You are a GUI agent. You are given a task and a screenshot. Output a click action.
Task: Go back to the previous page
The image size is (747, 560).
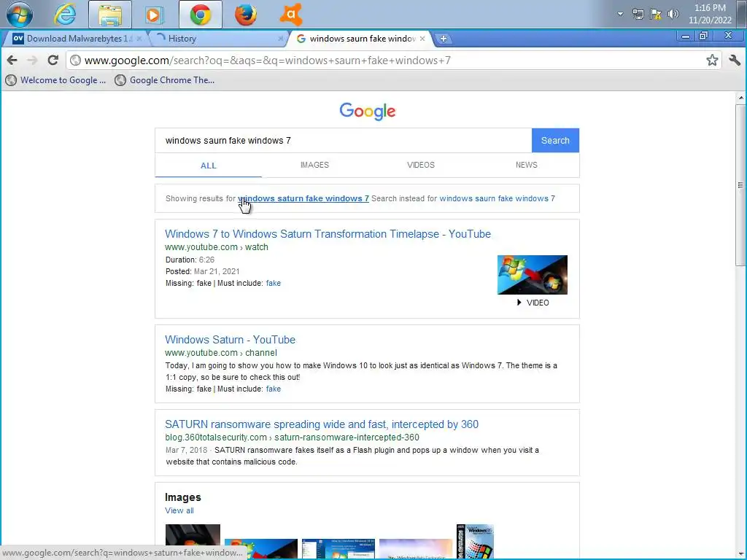tap(12, 60)
